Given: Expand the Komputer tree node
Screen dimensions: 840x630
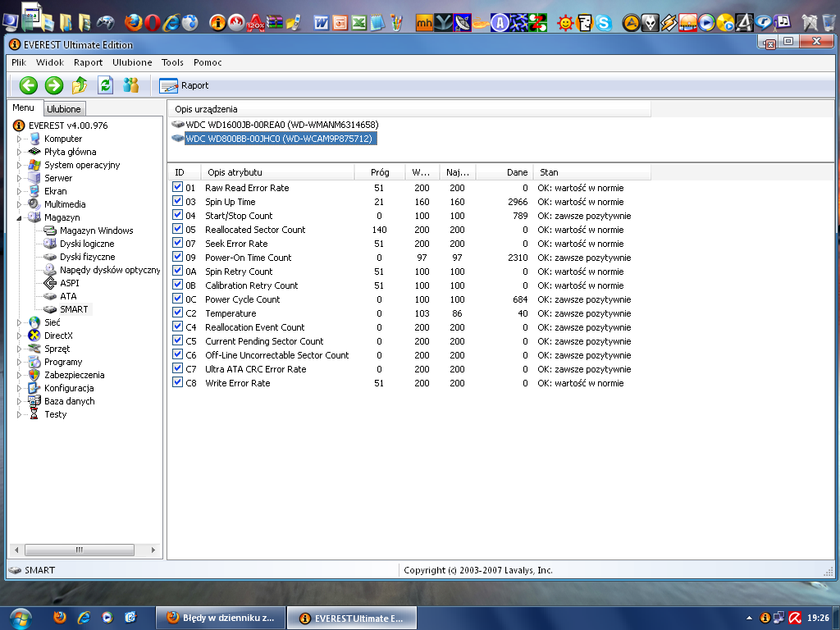Looking at the screenshot, I should (x=20, y=139).
